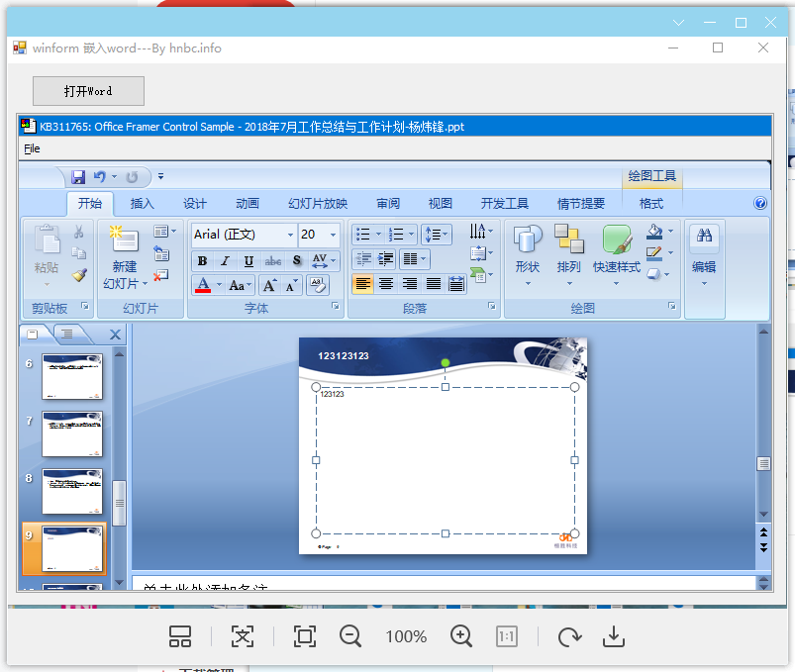
Task: Open the font size dropdown
Action: 331,235
